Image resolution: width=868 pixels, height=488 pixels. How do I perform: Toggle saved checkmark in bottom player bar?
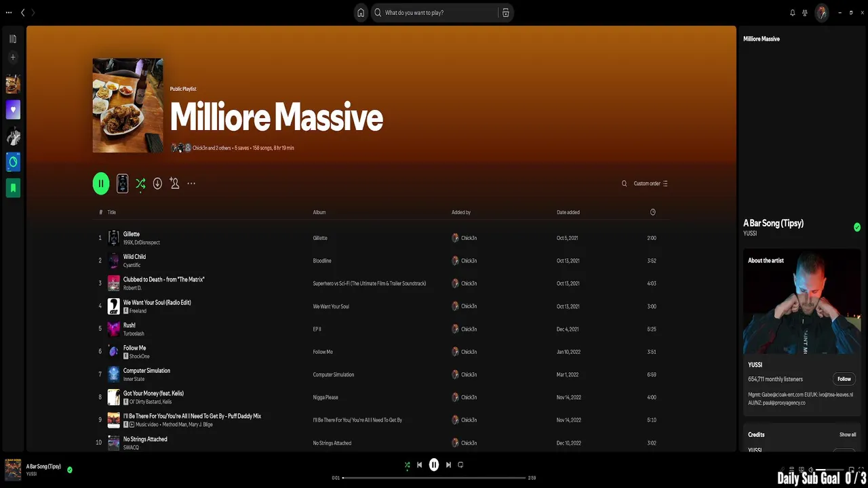coord(70,469)
